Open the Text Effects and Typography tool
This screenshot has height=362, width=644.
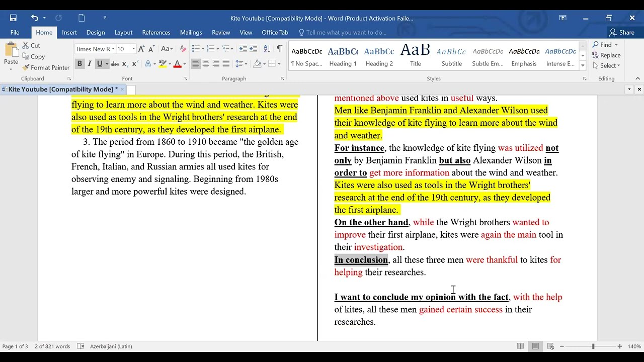[148, 64]
